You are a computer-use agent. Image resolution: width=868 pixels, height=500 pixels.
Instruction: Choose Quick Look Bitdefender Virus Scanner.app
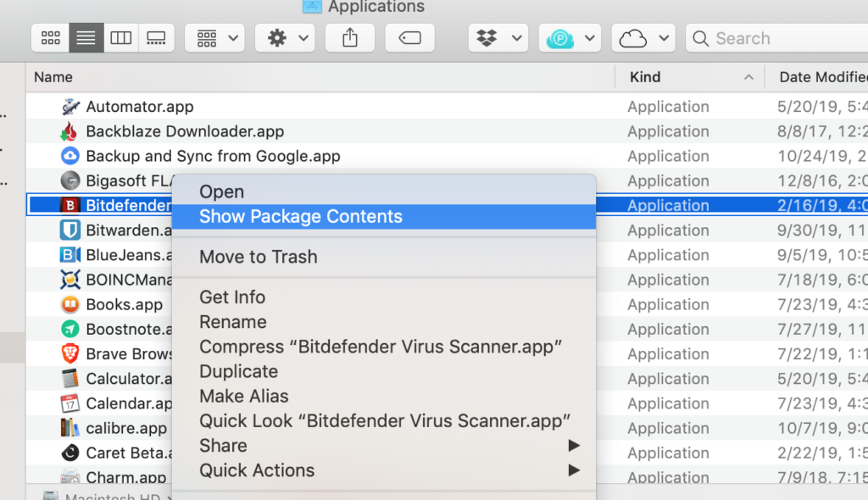pyautogui.click(x=384, y=421)
